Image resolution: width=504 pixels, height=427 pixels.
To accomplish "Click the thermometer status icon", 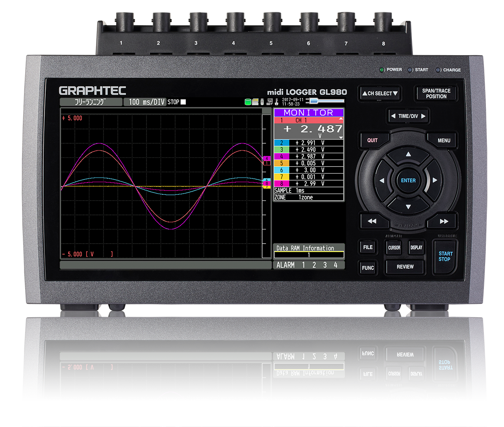I will (276, 102).
